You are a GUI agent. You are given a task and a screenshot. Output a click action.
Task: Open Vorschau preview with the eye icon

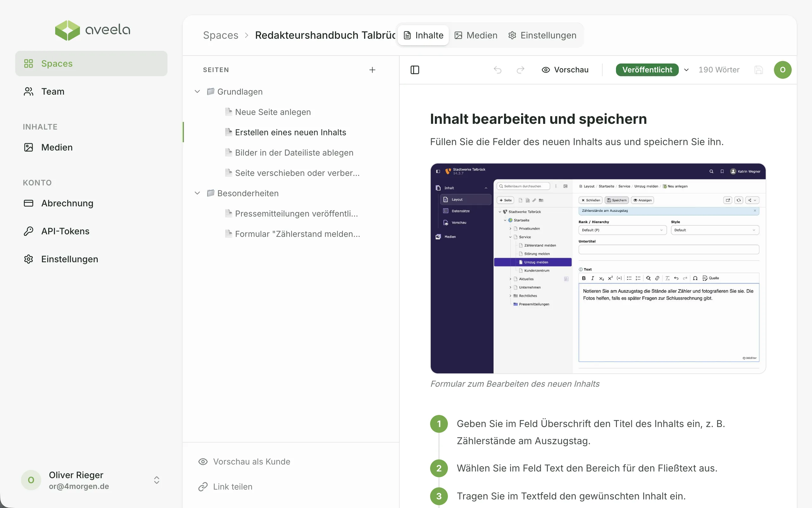pos(565,70)
